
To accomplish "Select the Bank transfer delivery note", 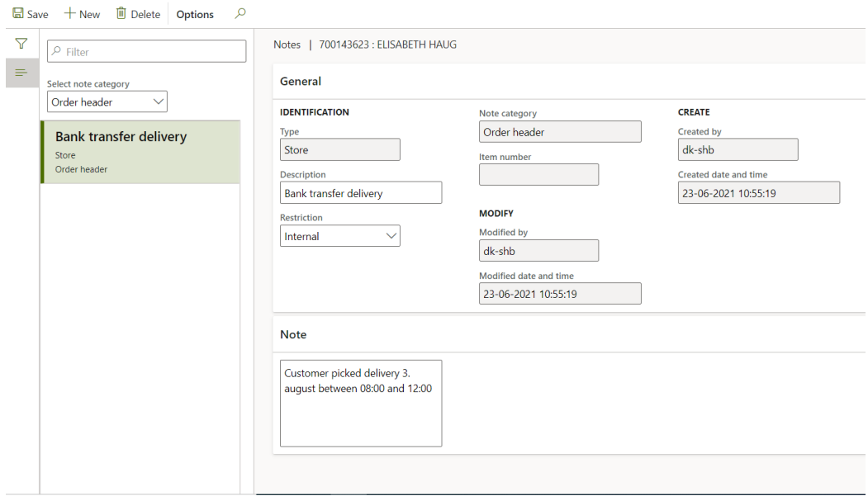I will click(140, 152).
